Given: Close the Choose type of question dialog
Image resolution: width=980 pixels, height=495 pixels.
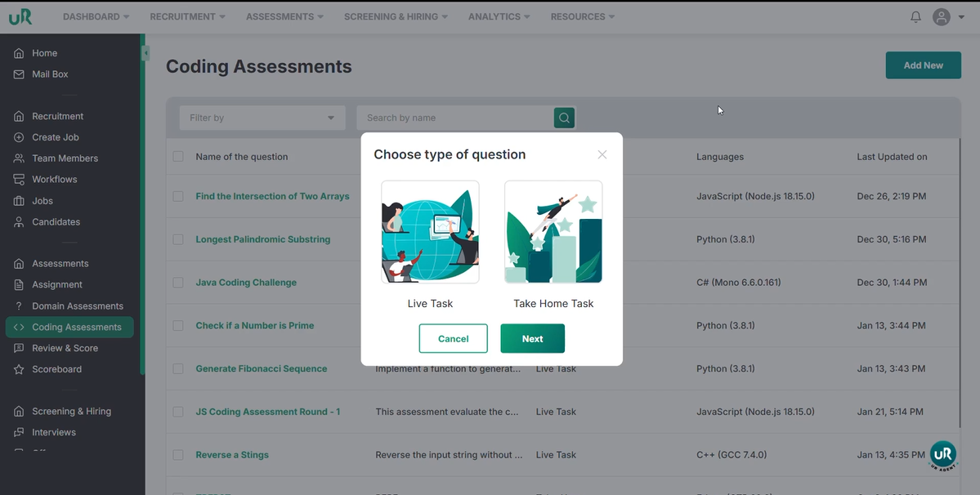Looking at the screenshot, I should point(602,154).
